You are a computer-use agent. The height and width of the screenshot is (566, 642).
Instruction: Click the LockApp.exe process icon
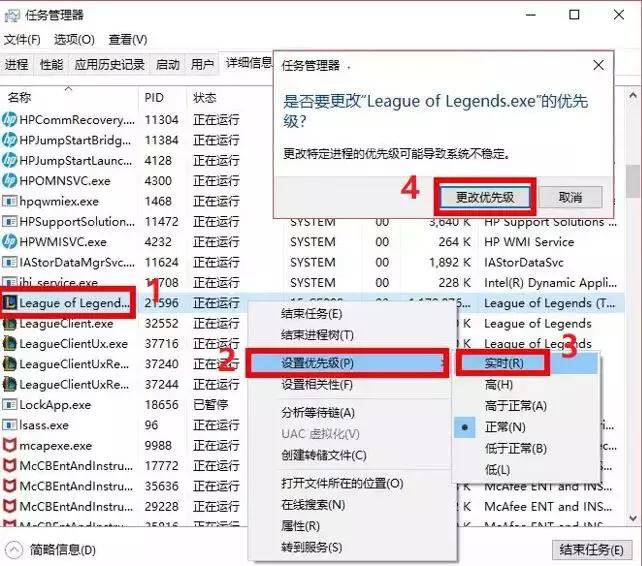(9, 405)
